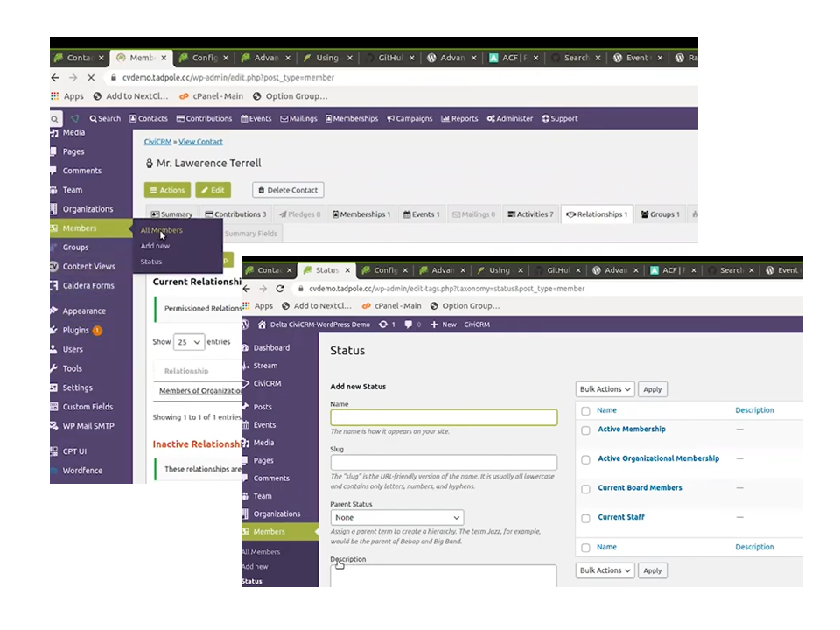The width and height of the screenshot is (840, 630).
Task: Open WP Mail SMTP sidebar item
Action: tap(88, 426)
